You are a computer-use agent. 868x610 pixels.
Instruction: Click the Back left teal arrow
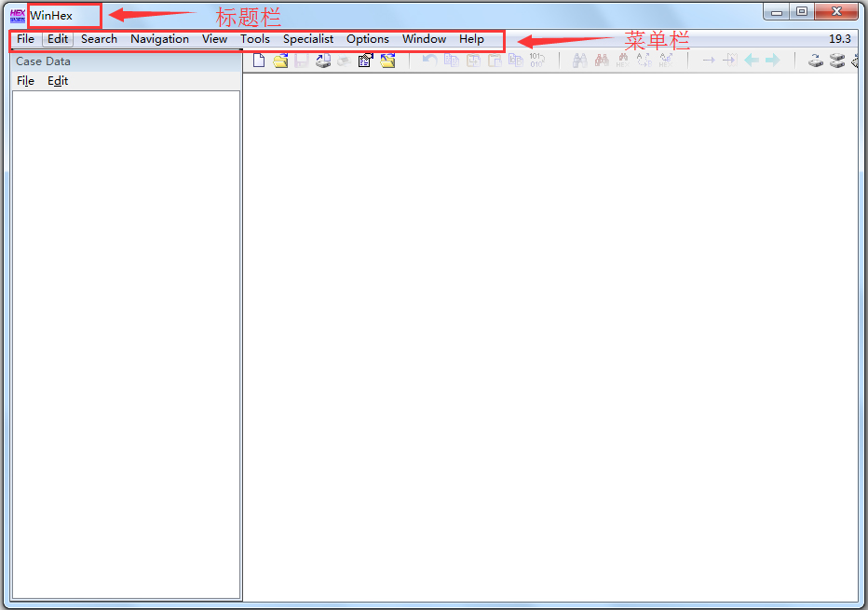(x=752, y=61)
